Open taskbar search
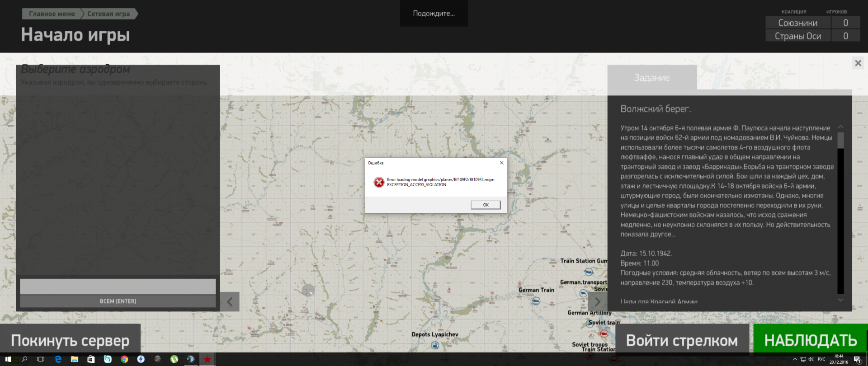This screenshot has height=366, width=868. click(24, 359)
